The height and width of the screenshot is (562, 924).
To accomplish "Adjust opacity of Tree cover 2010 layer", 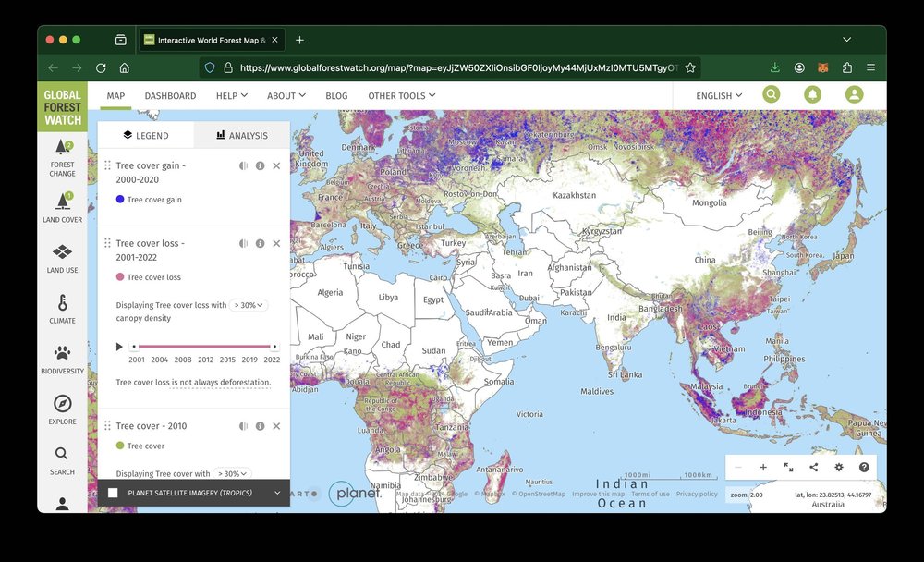I will (x=243, y=426).
